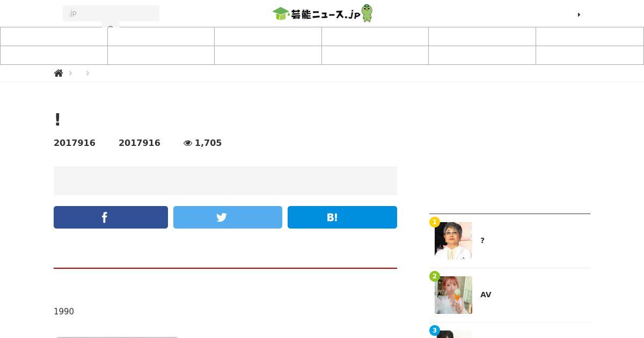Click the eye view-count icon
This screenshot has width=644, height=338.
click(188, 143)
